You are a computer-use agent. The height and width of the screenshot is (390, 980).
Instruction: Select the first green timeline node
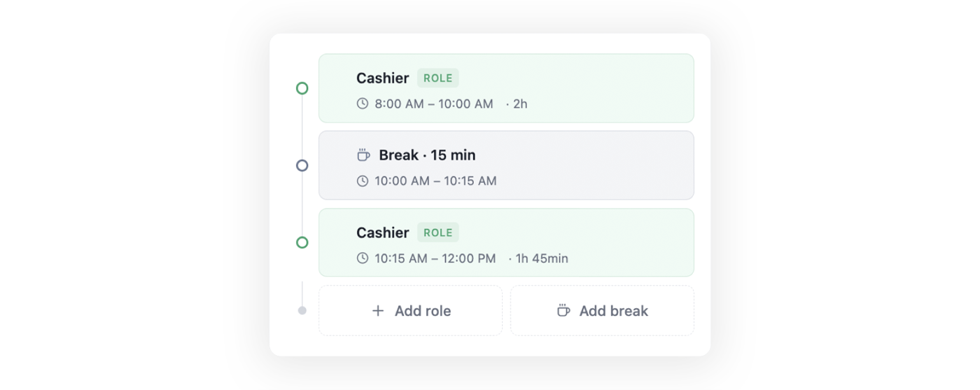(x=302, y=88)
